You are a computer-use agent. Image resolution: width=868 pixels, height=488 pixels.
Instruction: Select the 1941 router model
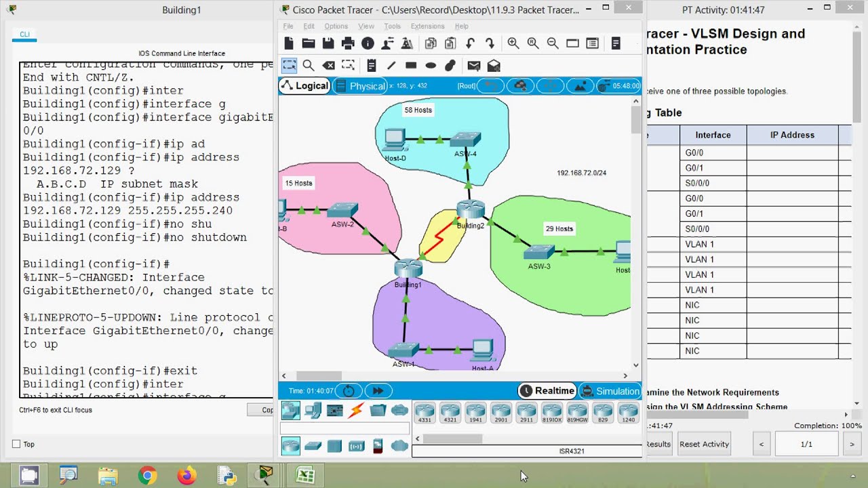coord(475,413)
